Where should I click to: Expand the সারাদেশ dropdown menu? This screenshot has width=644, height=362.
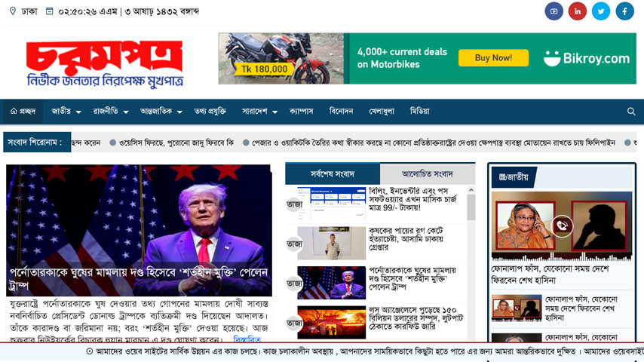(259, 111)
